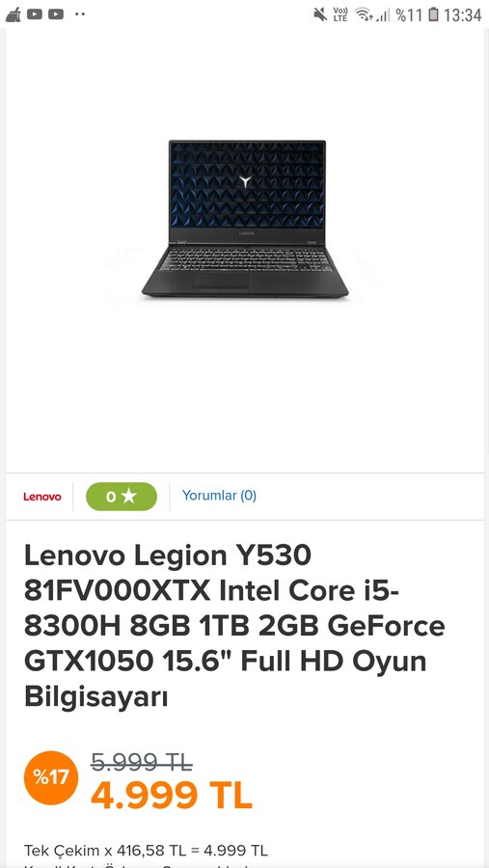Open the Yorumlar (0) reviews link
Viewport: 489px width, 868px height.
[x=219, y=496]
